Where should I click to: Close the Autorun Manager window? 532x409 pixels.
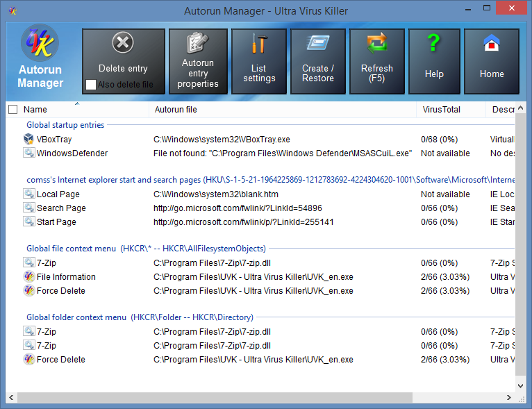pyautogui.click(x=512, y=8)
